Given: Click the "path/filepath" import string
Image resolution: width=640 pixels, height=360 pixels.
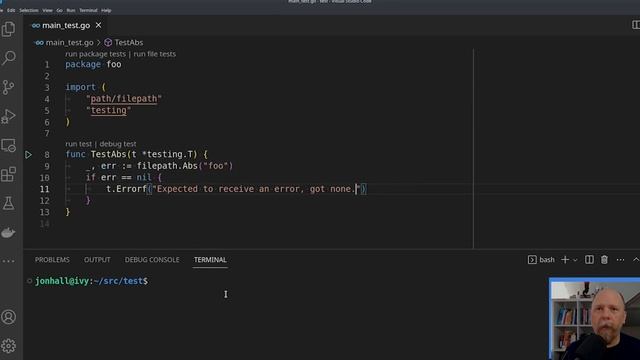Looking at the screenshot, I should (124, 99).
